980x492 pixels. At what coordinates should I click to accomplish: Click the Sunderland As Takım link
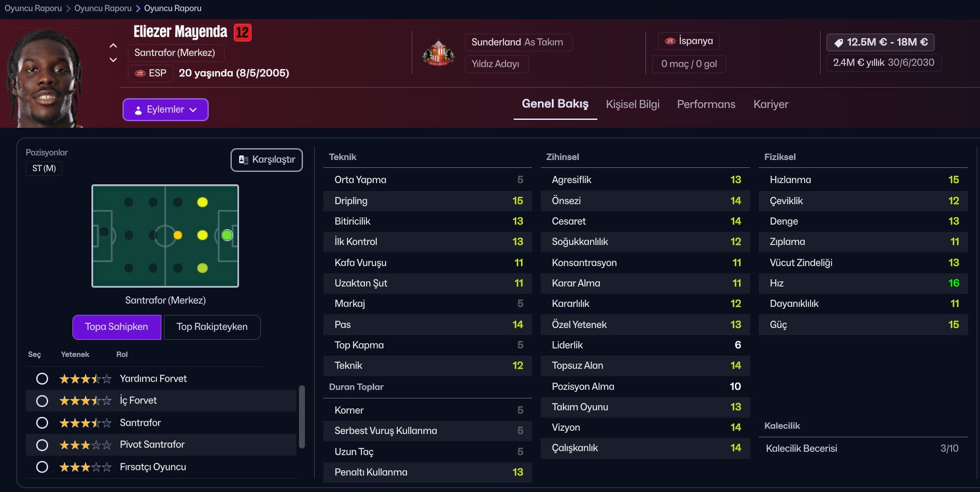pyautogui.click(x=518, y=42)
